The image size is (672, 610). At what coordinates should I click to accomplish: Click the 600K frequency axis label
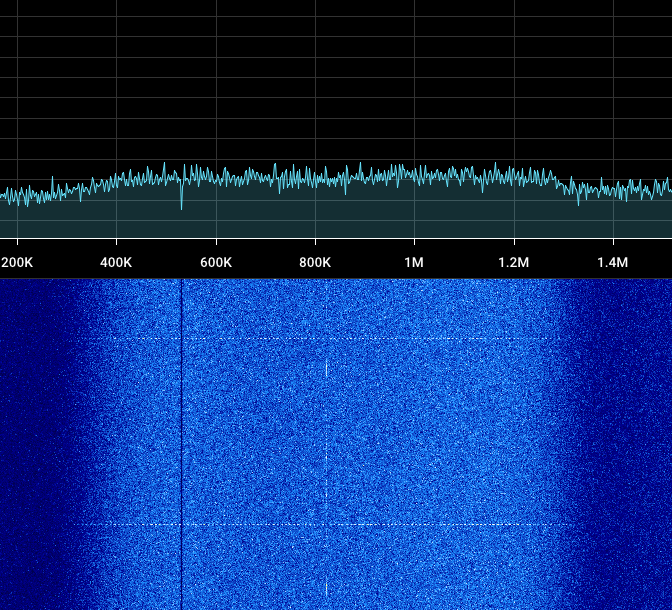[x=216, y=262]
